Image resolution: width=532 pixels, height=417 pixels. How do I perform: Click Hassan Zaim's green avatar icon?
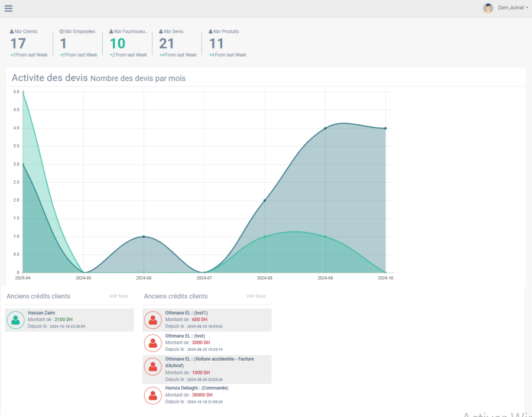pos(15,320)
